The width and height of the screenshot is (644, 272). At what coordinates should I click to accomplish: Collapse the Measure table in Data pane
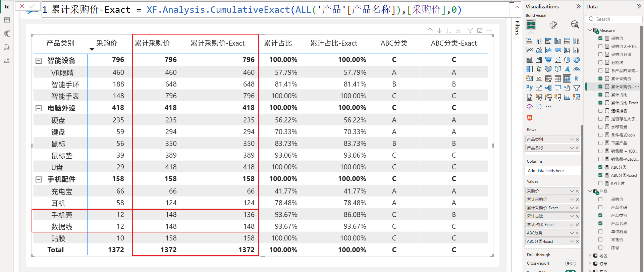point(590,30)
